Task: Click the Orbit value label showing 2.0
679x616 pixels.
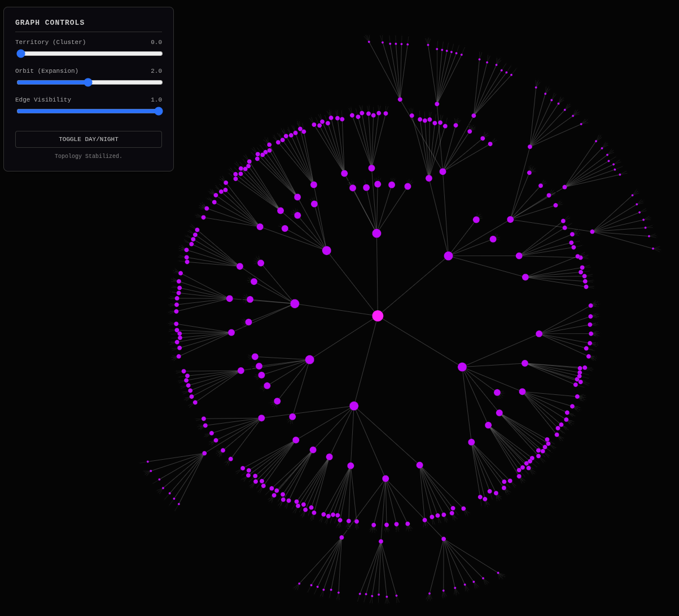Action: pos(156,71)
